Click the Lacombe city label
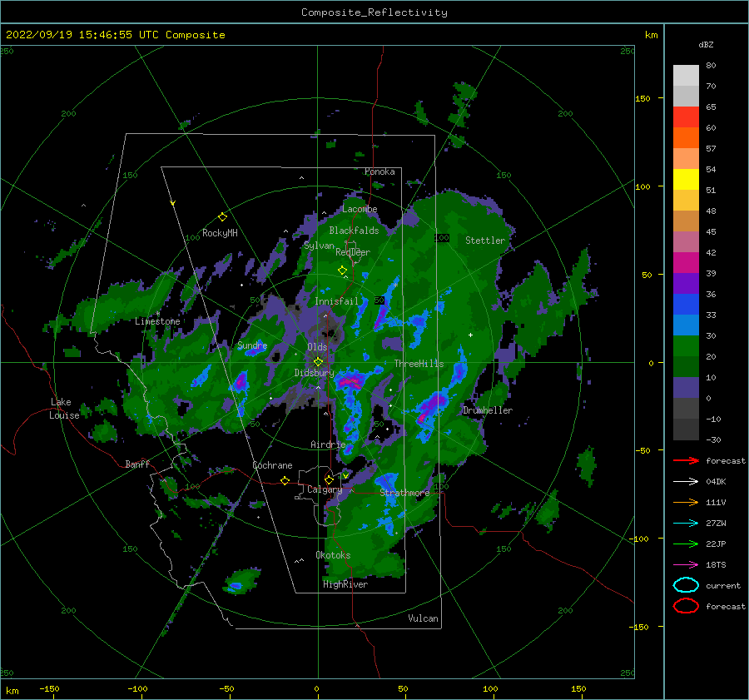749x700 pixels. pos(360,209)
